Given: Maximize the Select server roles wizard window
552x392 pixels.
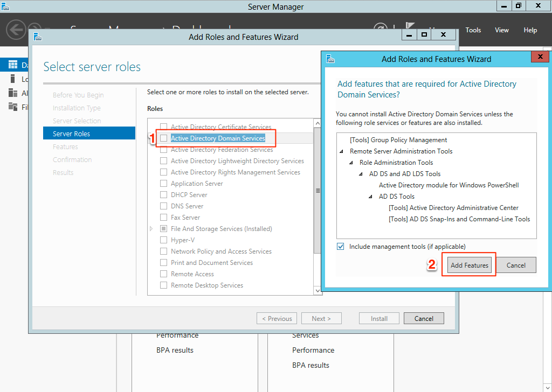Looking at the screenshot, I should (x=424, y=34).
